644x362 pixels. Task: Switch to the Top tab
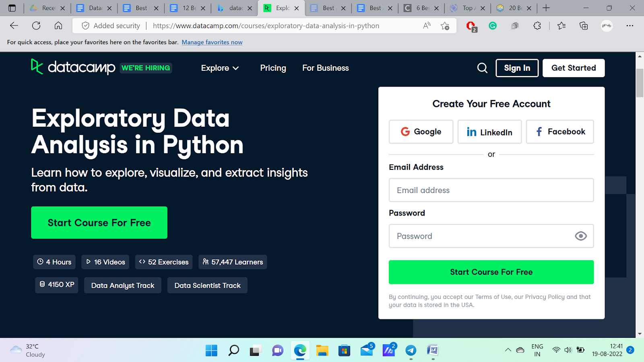(x=468, y=8)
